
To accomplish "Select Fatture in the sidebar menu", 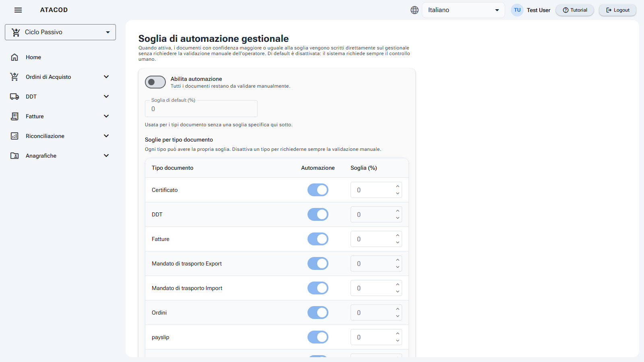I will [x=60, y=116].
